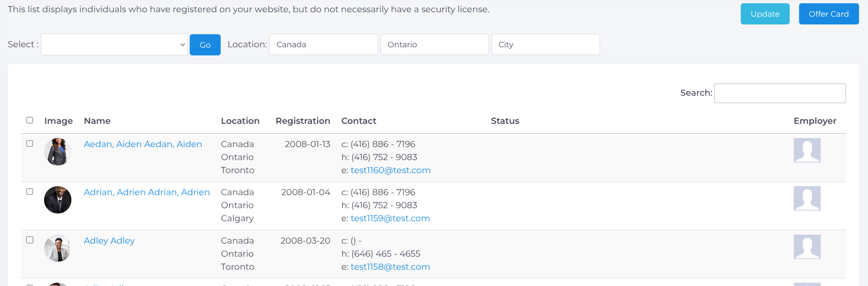The width and height of the screenshot is (868, 286).
Task: Email test1159@test.com
Action: [x=390, y=218]
